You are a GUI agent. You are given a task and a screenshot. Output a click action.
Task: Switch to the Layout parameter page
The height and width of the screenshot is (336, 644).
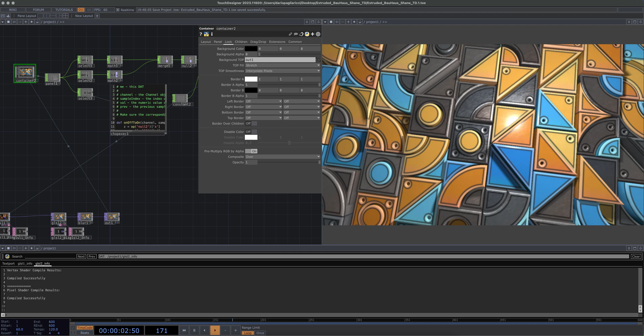[206, 42]
